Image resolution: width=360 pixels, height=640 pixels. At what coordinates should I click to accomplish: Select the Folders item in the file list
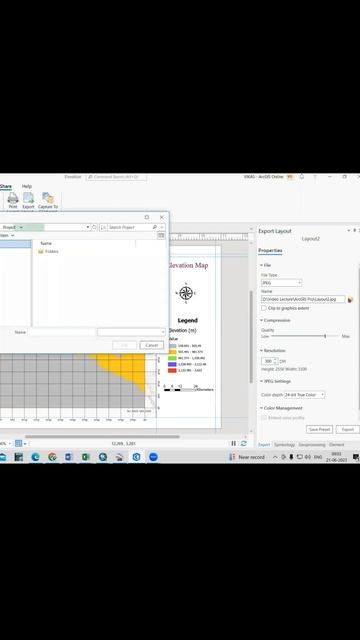pyautogui.click(x=48, y=251)
